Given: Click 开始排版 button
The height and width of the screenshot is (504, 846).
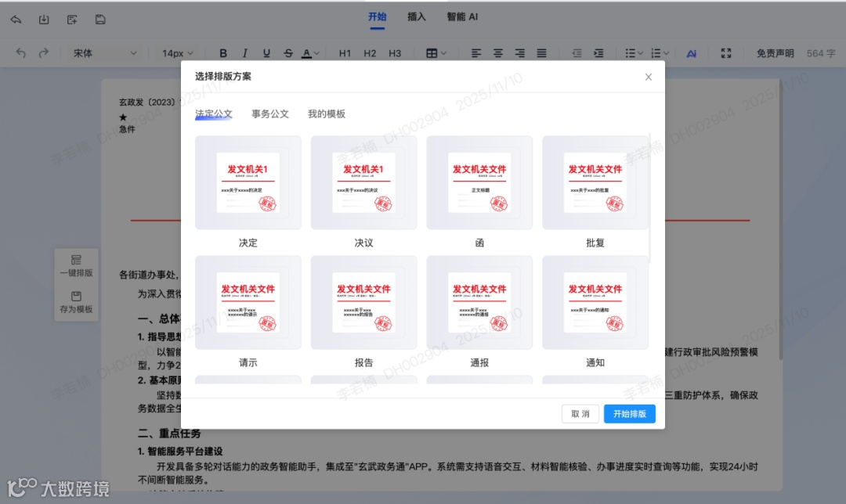Looking at the screenshot, I should (630, 414).
